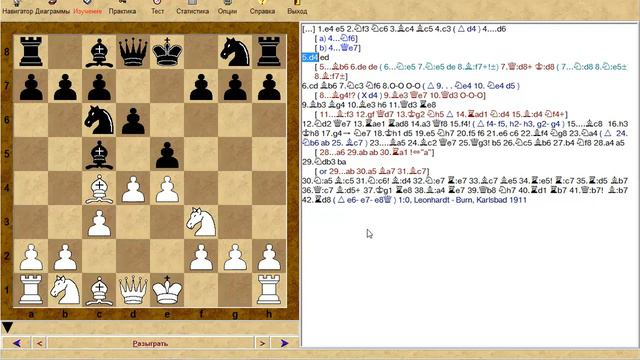Viewport: 640px width, 360px height.
Task: Select the white knight on b1
Action: click(65, 289)
